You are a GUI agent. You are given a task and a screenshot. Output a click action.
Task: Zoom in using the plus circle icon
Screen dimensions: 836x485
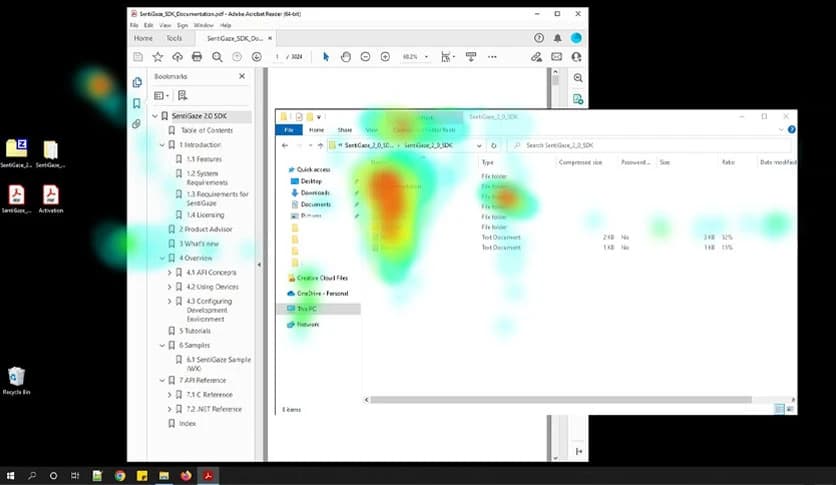[x=385, y=56]
